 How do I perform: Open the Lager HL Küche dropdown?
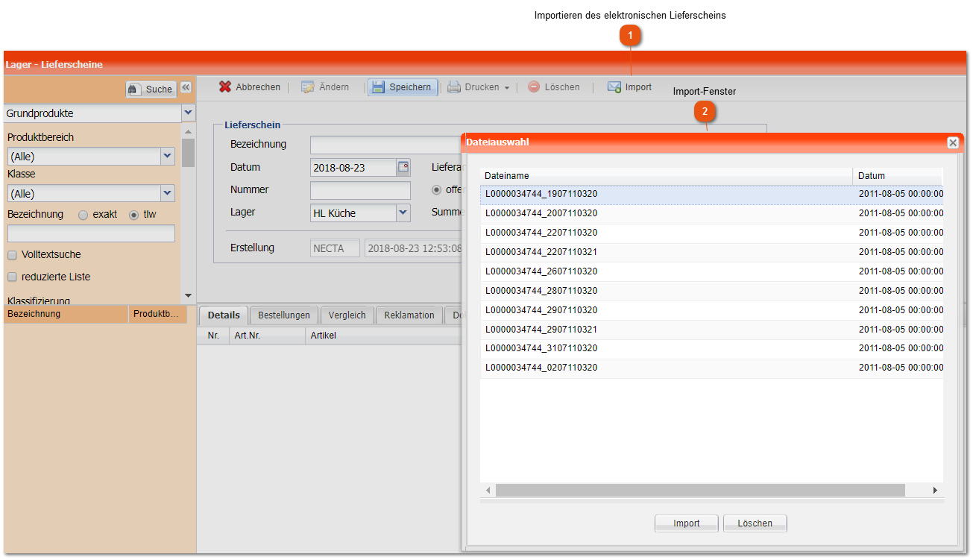pyautogui.click(x=403, y=213)
